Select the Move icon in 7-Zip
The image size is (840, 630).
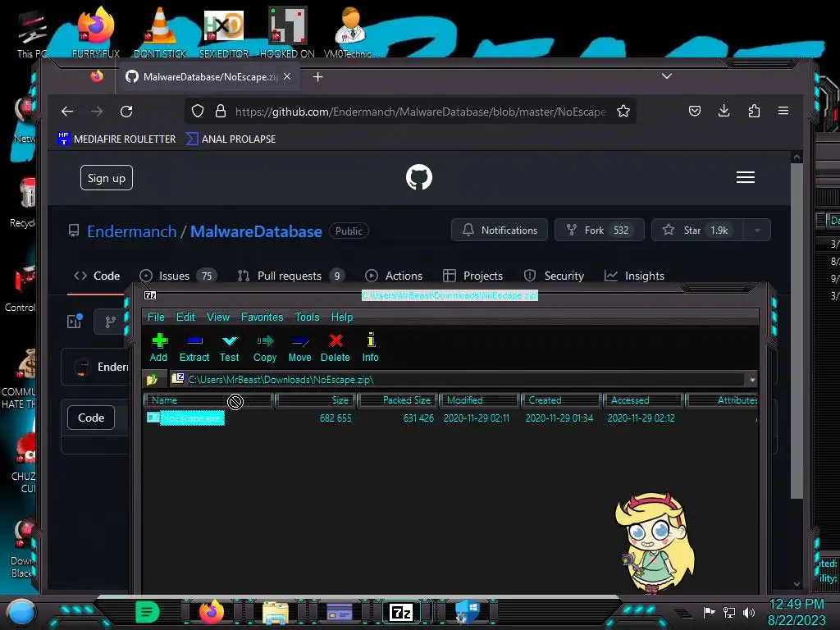[x=299, y=347]
